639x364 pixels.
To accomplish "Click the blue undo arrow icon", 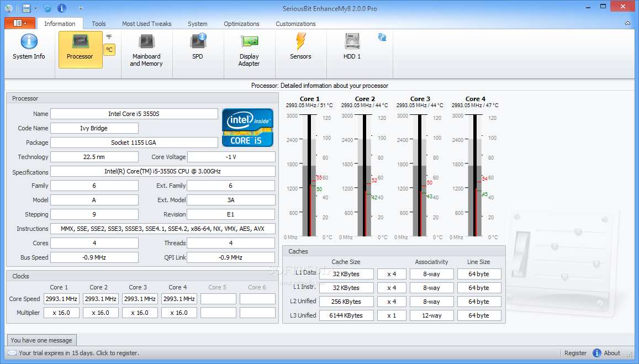I will point(47,8).
